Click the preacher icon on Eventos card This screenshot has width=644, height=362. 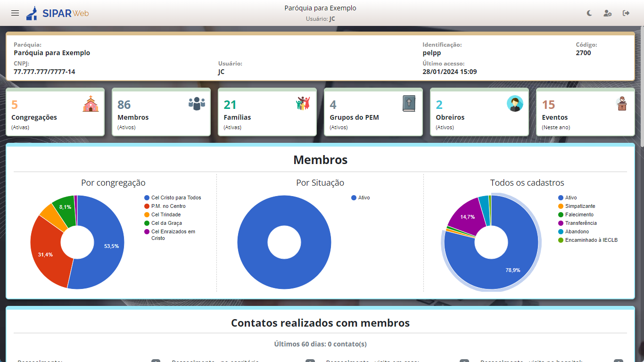click(x=622, y=104)
